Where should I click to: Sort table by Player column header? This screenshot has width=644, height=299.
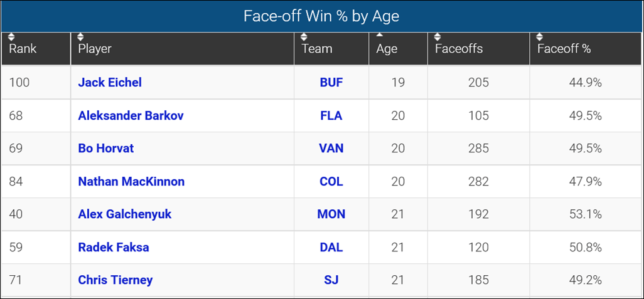[95, 49]
